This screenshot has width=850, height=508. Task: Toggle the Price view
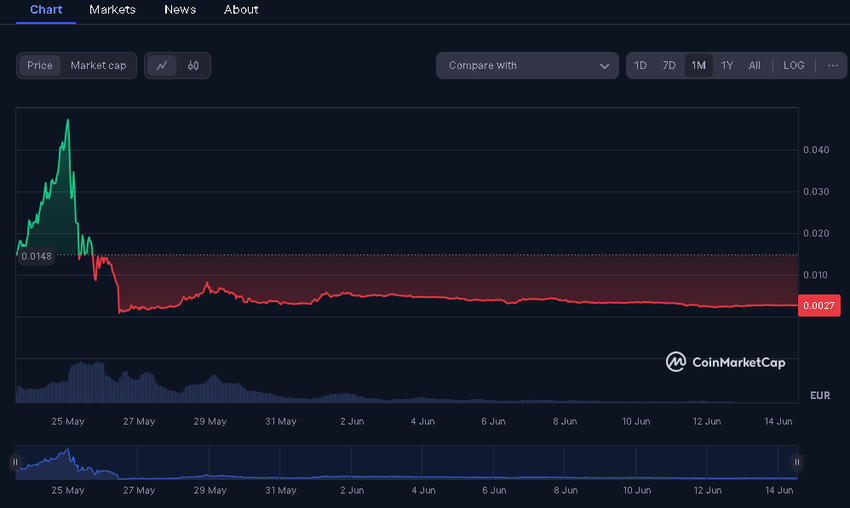tap(40, 66)
